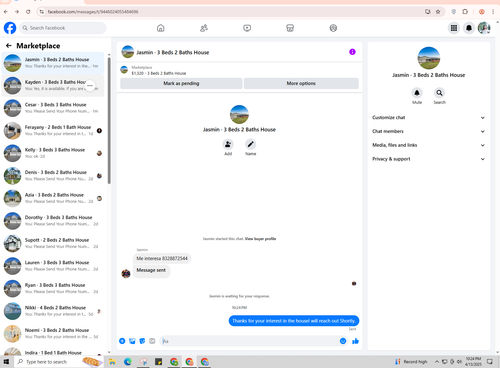
Task: Open more actions plus icon in composer
Action: point(122,341)
